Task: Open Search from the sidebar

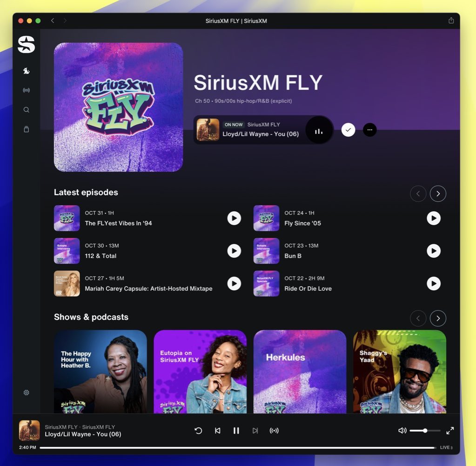Action: point(26,109)
